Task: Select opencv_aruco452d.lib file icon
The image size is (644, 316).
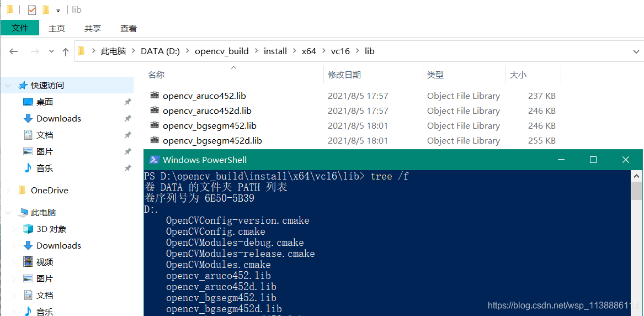Action: click(x=155, y=110)
